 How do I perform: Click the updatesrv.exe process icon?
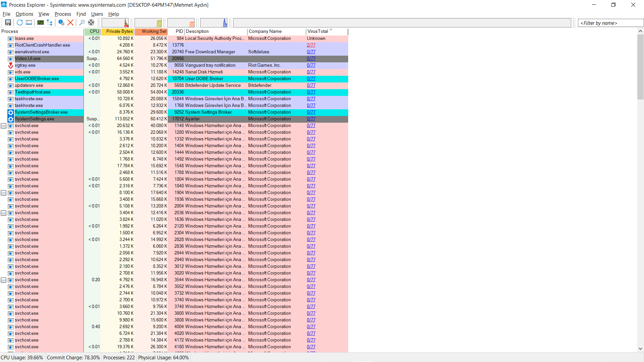pyautogui.click(x=11, y=85)
